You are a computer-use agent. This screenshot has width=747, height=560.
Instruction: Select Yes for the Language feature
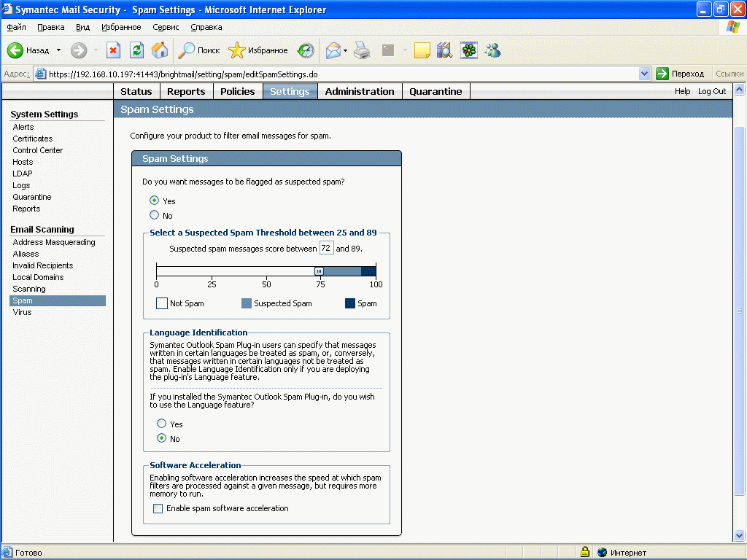pyautogui.click(x=161, y=424)
